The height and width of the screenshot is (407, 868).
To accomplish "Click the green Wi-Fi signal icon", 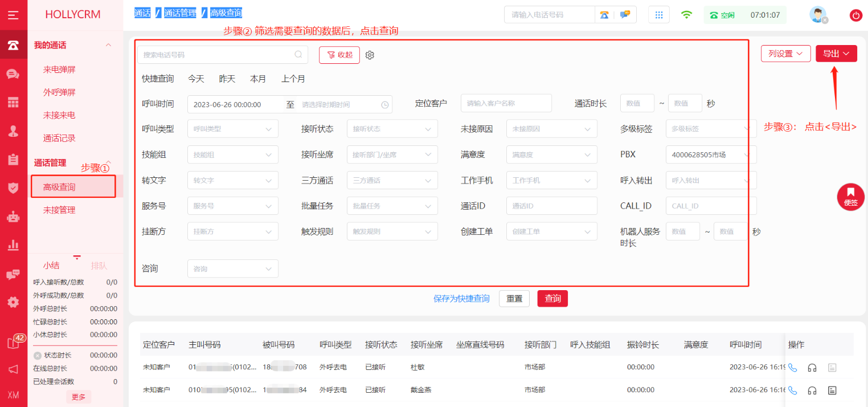I will (687, 15).
